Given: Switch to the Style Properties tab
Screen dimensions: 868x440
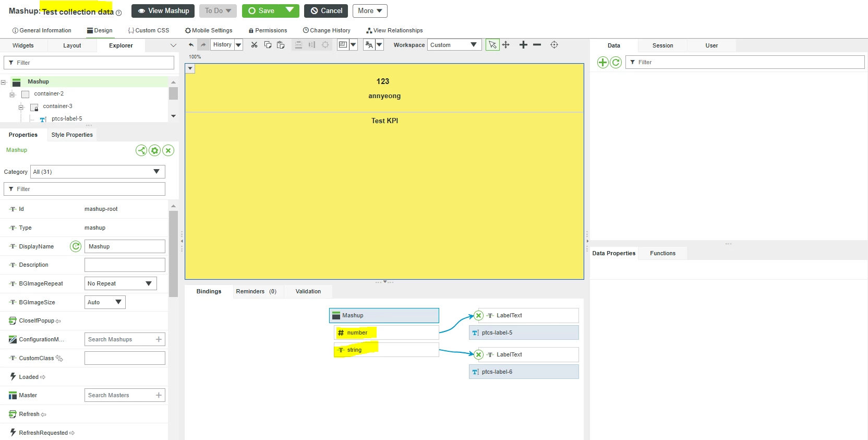Looking at the screenshot, I should 72,135.
